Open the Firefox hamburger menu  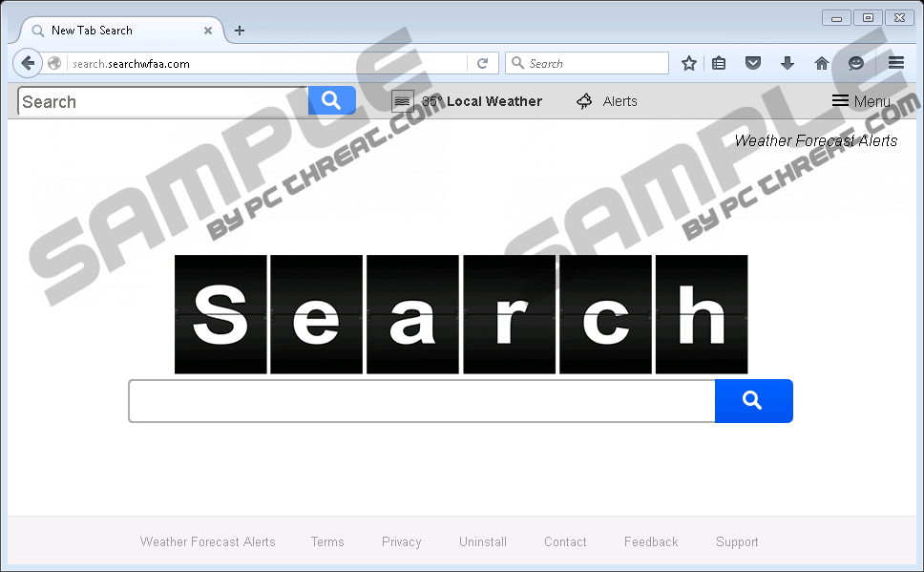click(x=896, y=62)
